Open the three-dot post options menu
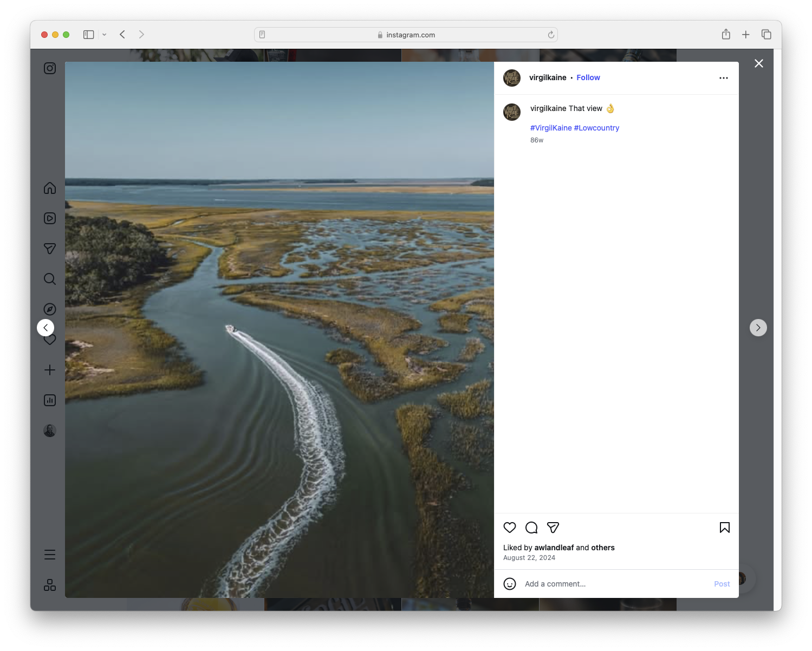This screenshot has height=651, width=812. click(724, 77)
